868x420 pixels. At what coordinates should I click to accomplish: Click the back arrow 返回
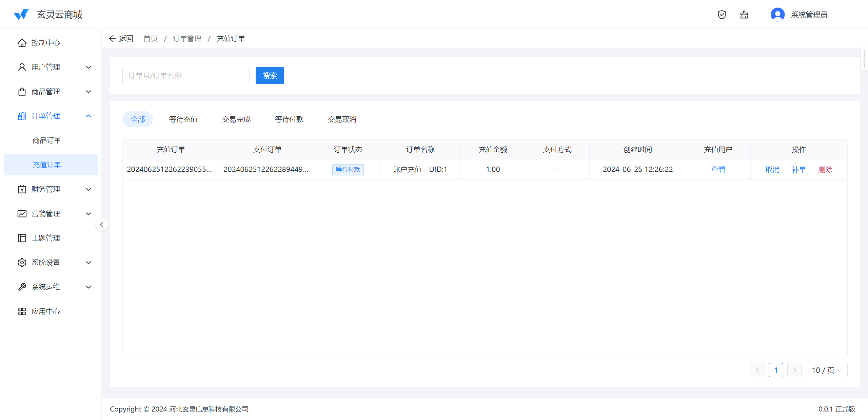point(121,39)
